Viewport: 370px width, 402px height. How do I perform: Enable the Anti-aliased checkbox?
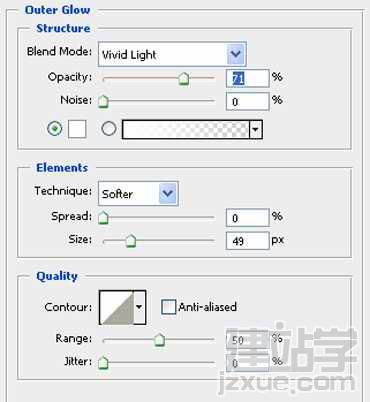(x=168, y=307)
